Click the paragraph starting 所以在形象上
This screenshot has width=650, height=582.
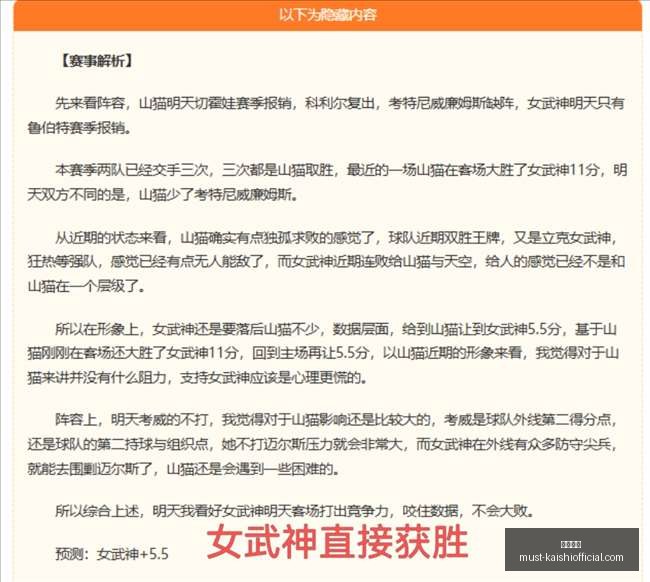(323, 353)
